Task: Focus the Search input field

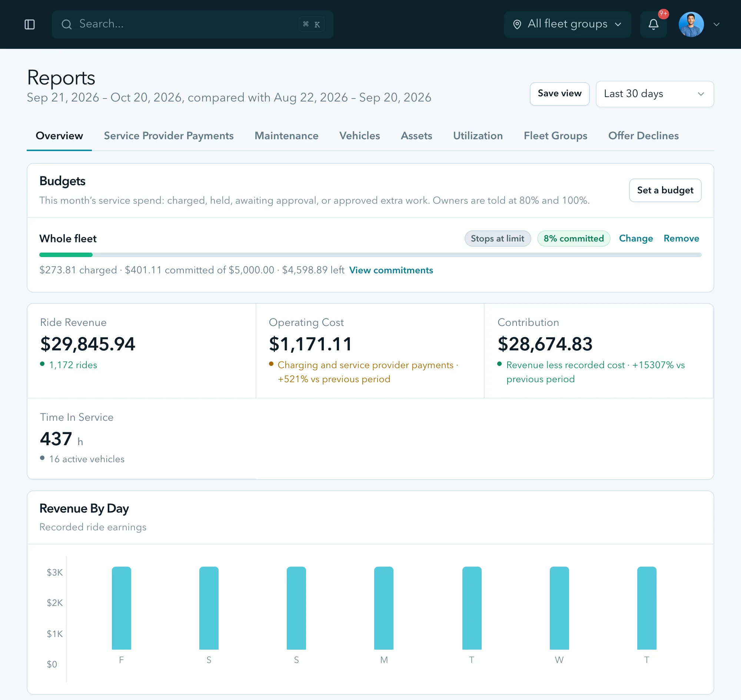Action: point(192,24)
